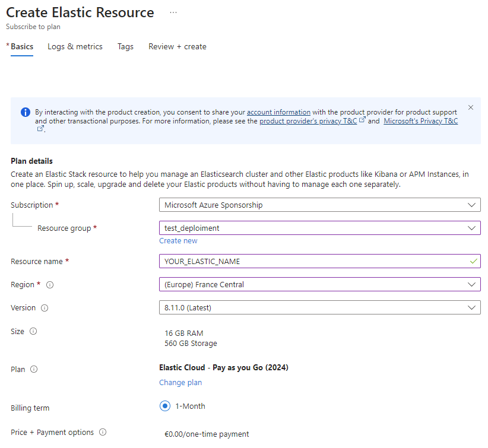
Task: Expand the Version dropdown showing 8.11.0
Action: tap(319, 307)
